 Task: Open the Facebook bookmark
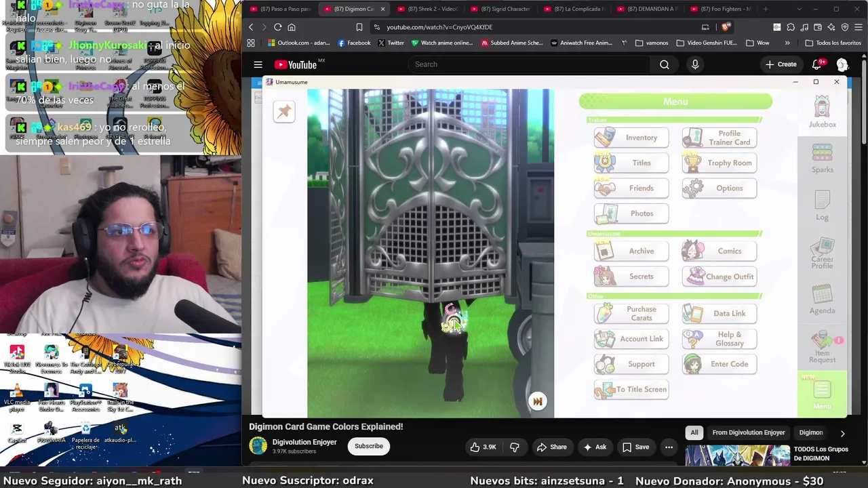pos(354,43)
